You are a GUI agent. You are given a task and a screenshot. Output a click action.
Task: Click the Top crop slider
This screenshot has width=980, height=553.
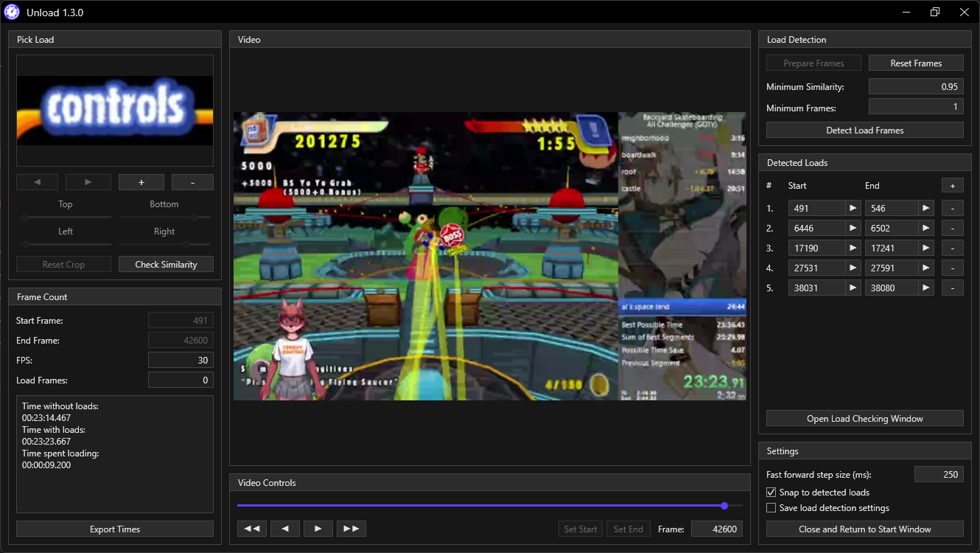click(x=66, y=218)
